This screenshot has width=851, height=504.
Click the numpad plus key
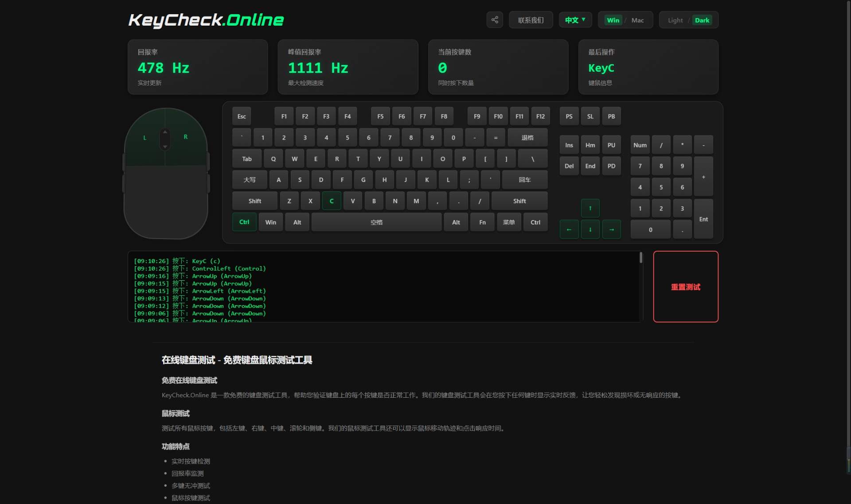coord(703,177)
